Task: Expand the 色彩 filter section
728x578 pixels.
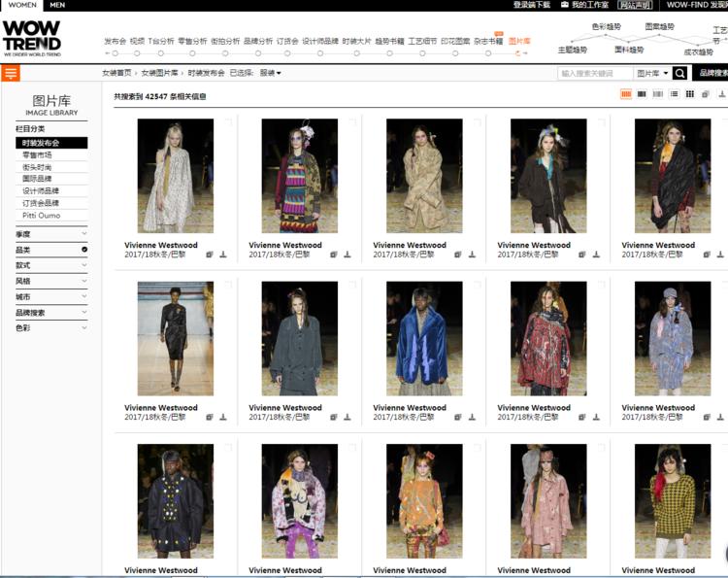Action: coord(51,327)
